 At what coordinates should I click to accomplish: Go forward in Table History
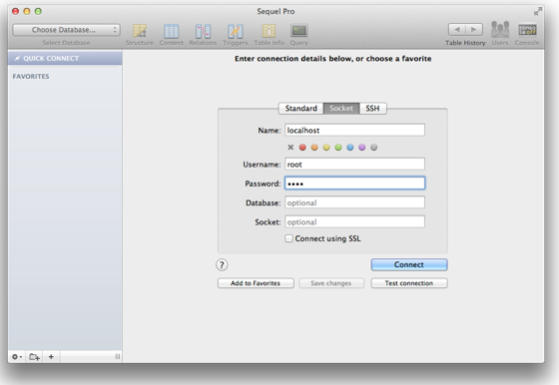coord(474,30)
